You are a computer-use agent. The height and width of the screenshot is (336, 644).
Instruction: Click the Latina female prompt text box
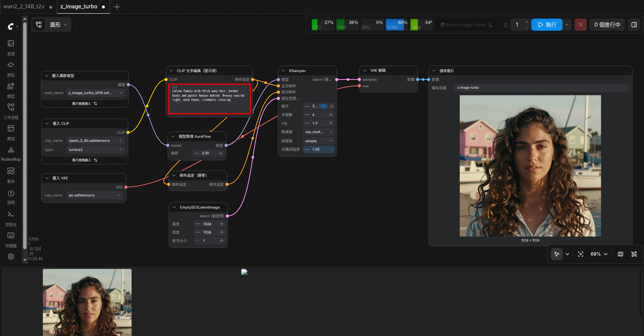209,99
